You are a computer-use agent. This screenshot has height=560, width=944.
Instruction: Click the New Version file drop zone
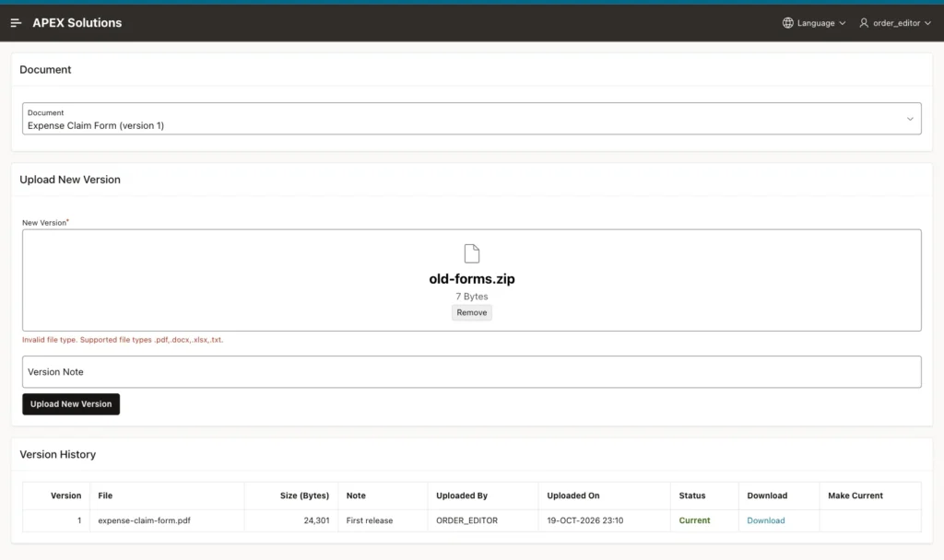coord(471,280)
